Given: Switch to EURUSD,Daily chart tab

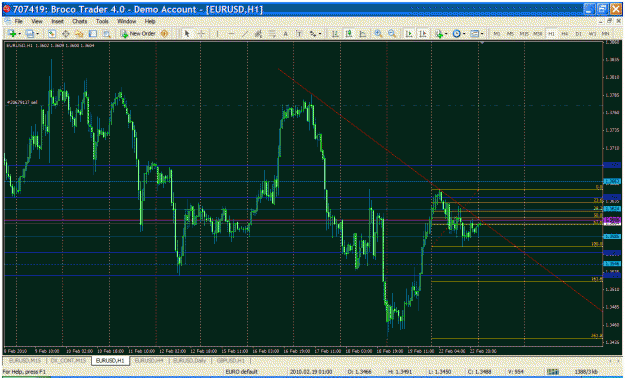Looking at the screenshot, I should click(190, 360).
